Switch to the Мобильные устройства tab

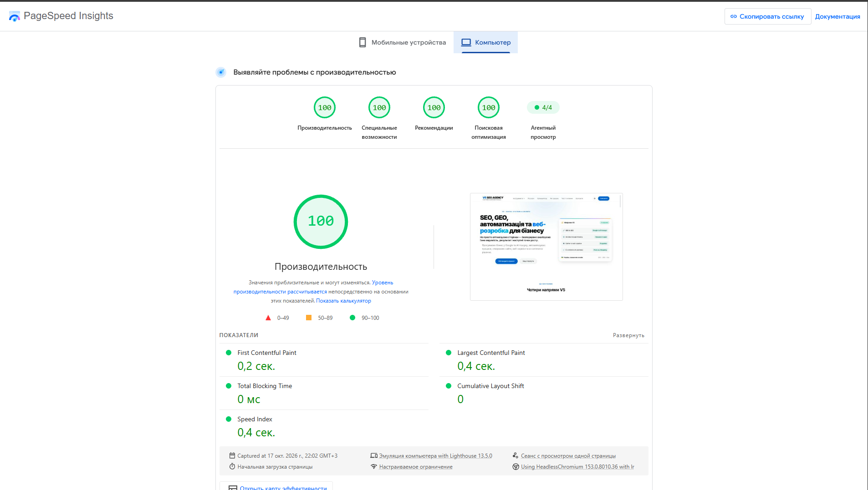click(403, 42)
